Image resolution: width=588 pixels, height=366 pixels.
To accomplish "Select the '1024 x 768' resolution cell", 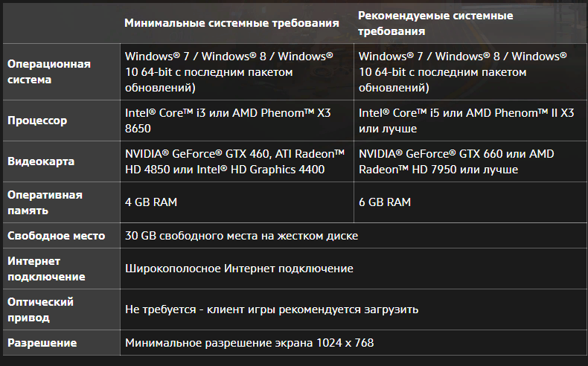I will [354, 343].
